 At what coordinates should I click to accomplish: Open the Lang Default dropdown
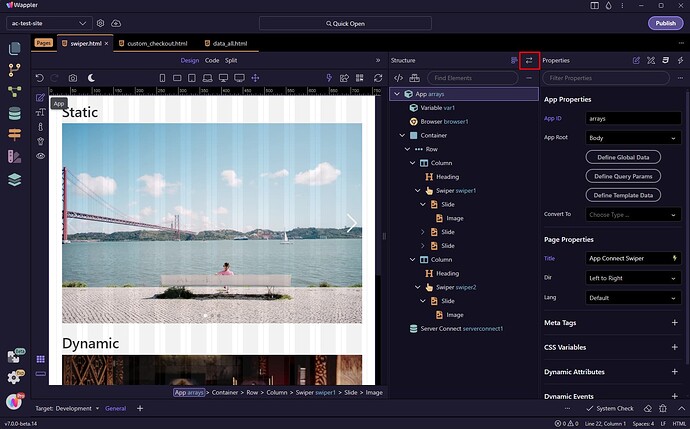pyautogui.click(x=633, y=298)
